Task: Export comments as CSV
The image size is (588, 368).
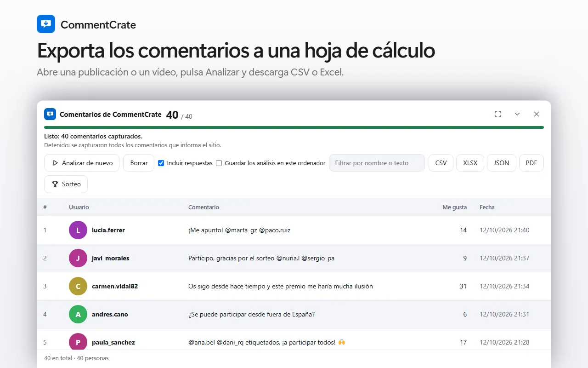Action: (x=441, y=163)
